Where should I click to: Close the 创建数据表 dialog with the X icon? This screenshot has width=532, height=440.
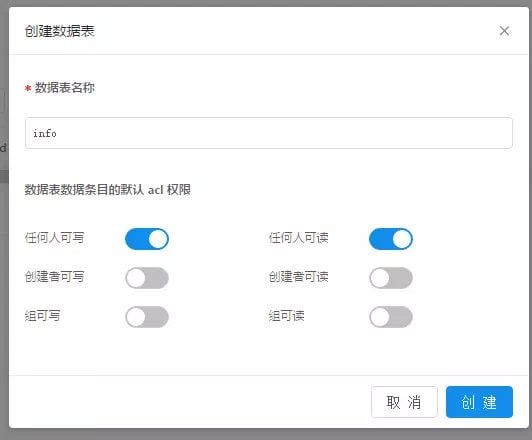(x=504, y=31)
